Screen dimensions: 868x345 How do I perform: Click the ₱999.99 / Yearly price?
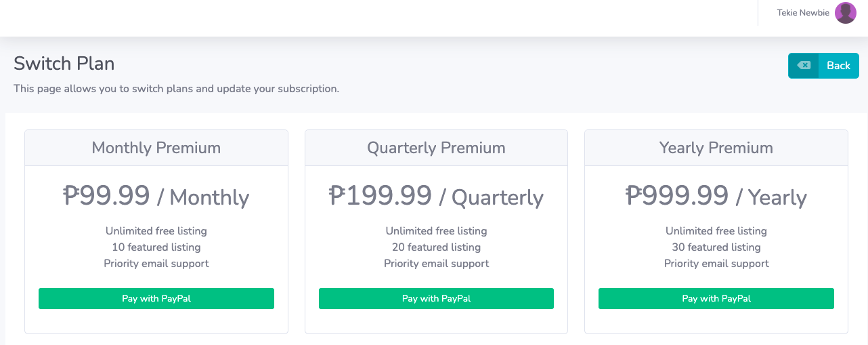[x=716, y=197]
